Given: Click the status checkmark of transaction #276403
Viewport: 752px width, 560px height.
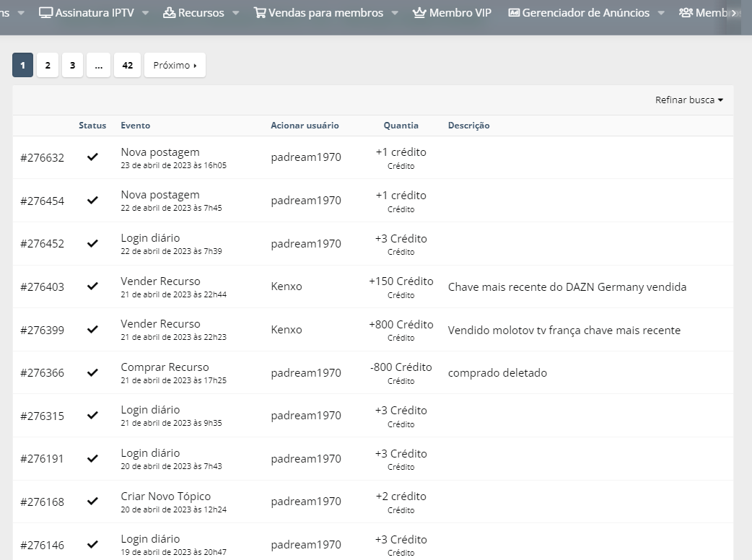Looking at the screenshot, I should point(92,286).
